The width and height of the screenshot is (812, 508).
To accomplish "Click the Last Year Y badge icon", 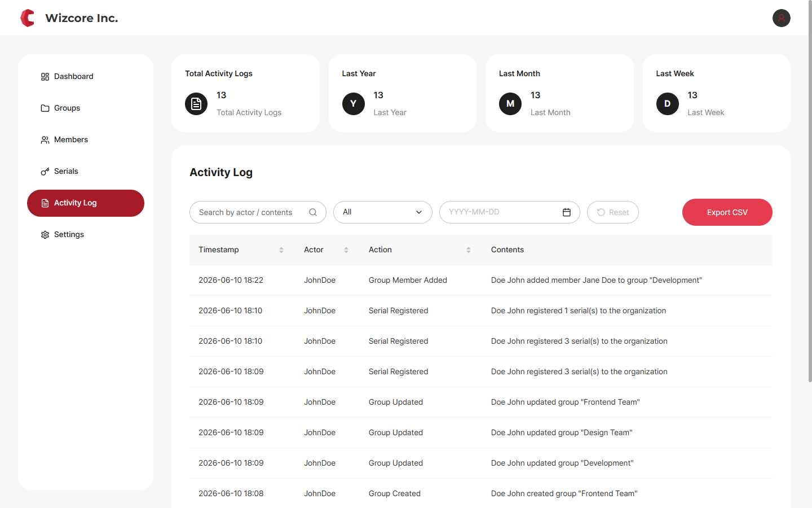I will tap(354, 104).
